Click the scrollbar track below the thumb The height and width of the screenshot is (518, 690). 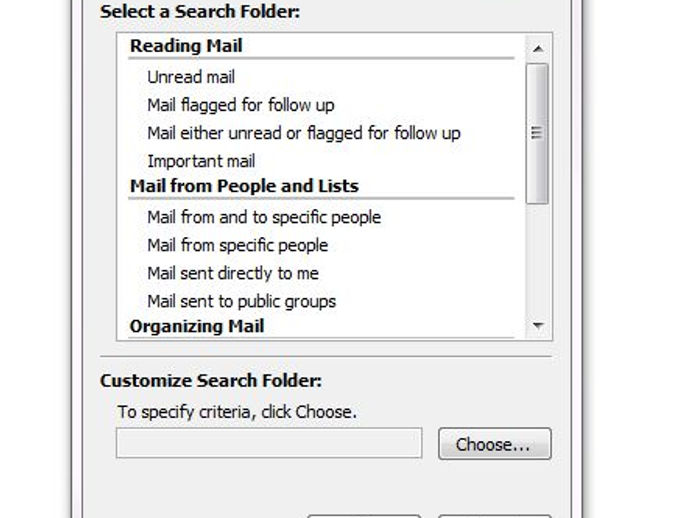click(537, 259)
